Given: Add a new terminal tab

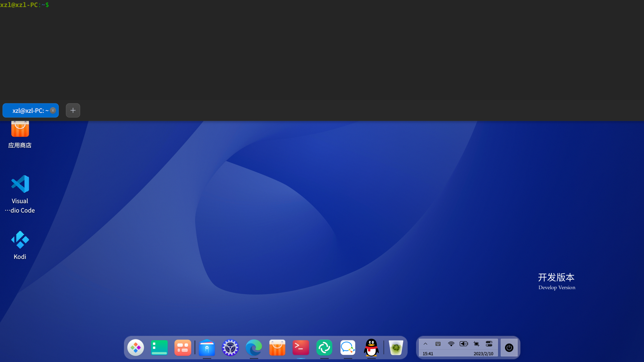Looking at the screenshot, I should (x=73, y=110).
